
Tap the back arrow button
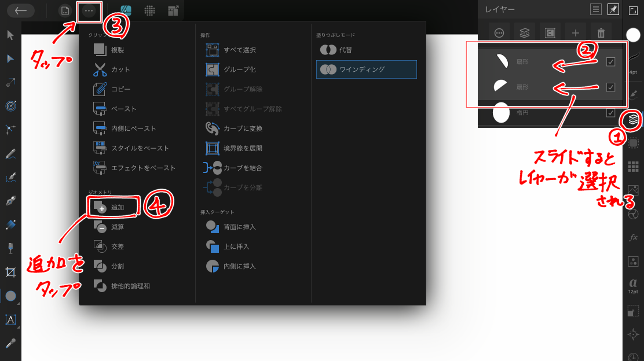tap(21, 10)
